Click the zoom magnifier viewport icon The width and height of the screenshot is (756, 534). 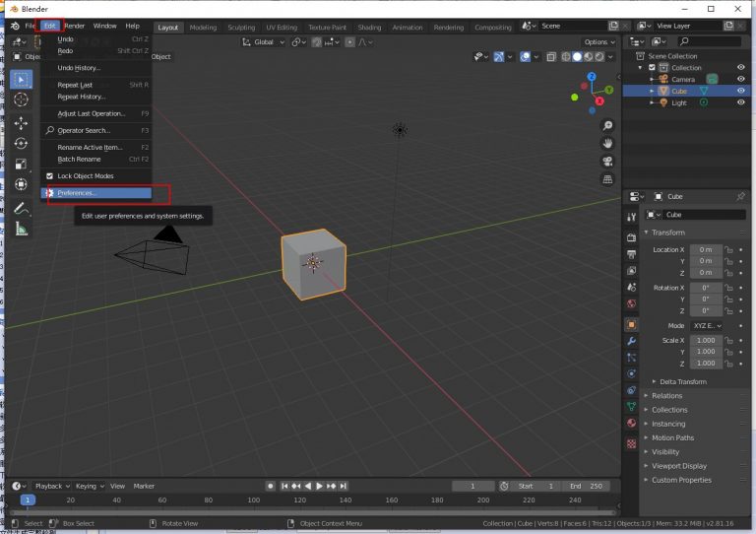point(607,126)
